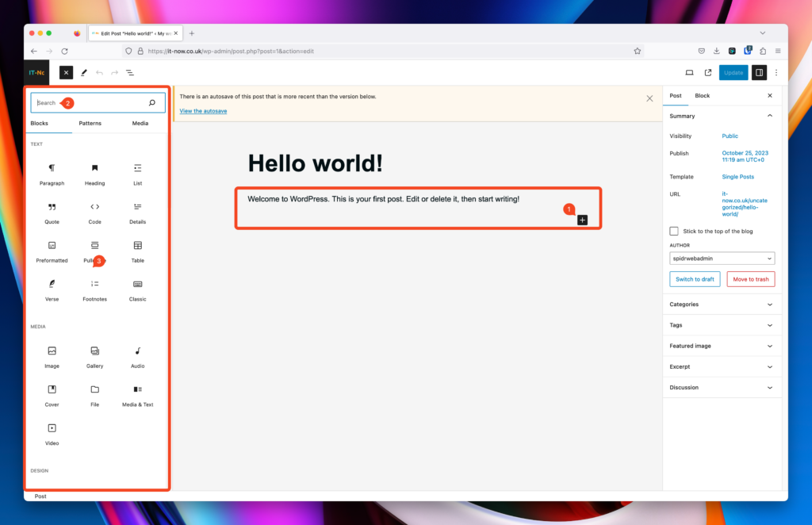The image size is (812, 525).
Task: Click the browser address bar
Action: pos(383,52)
